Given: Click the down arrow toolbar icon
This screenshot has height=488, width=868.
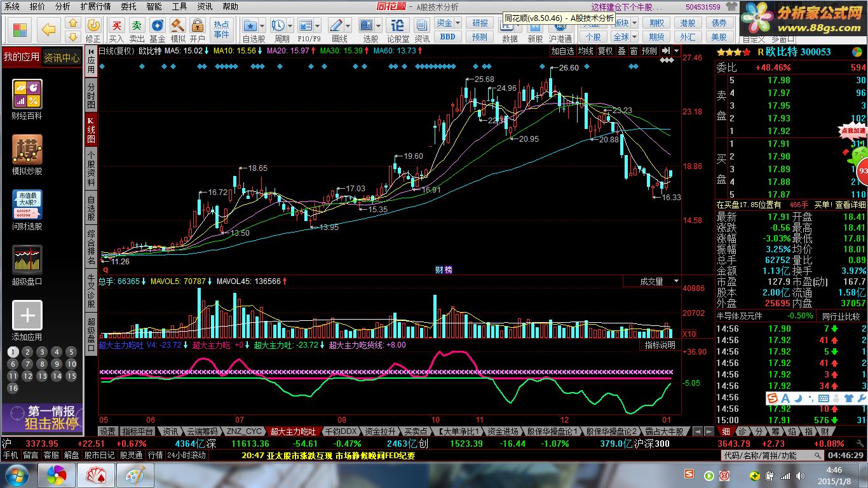Looking at the screenshot, I should pyautogui.click(x=72, y=36).
